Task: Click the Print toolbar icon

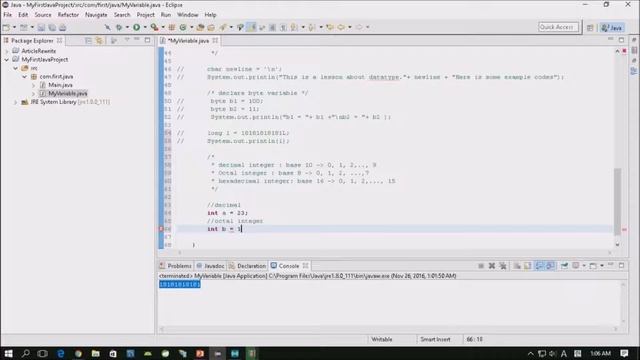Action: [62, 27]
